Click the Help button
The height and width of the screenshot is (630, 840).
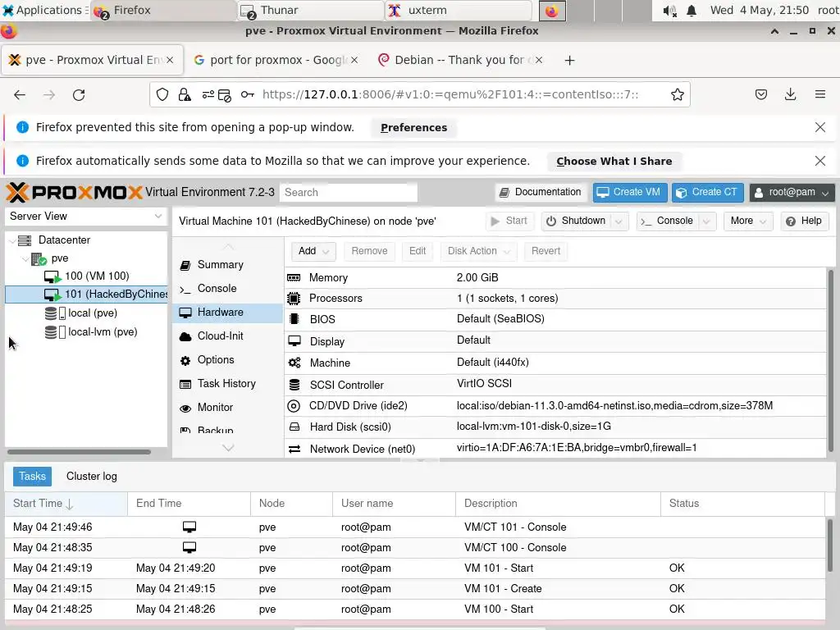tap(804, 221)
